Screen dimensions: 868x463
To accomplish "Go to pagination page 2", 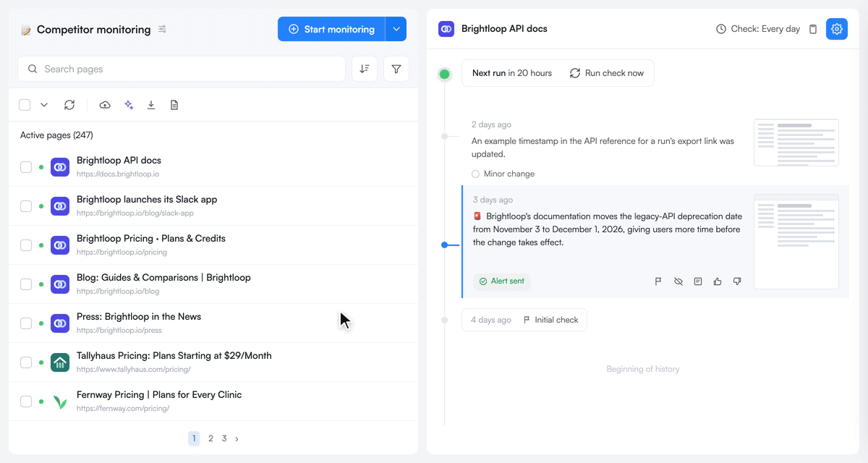I will coord(210,438).
